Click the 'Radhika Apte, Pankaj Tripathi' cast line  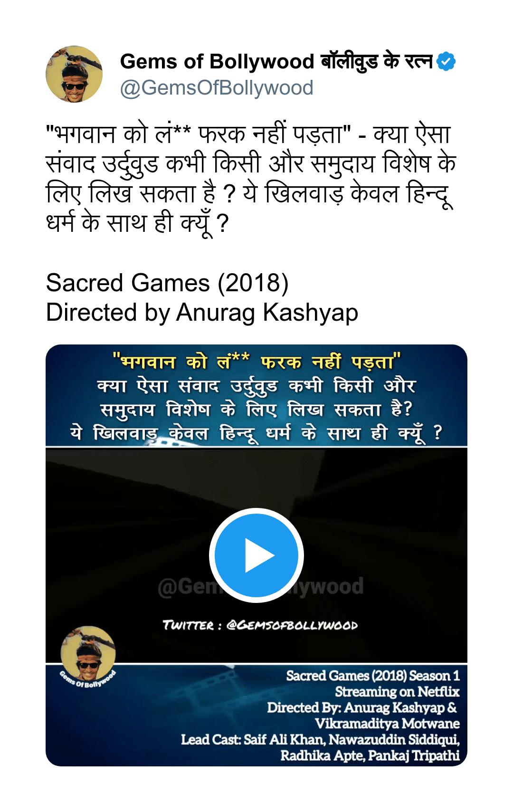[x=370, y=755]
